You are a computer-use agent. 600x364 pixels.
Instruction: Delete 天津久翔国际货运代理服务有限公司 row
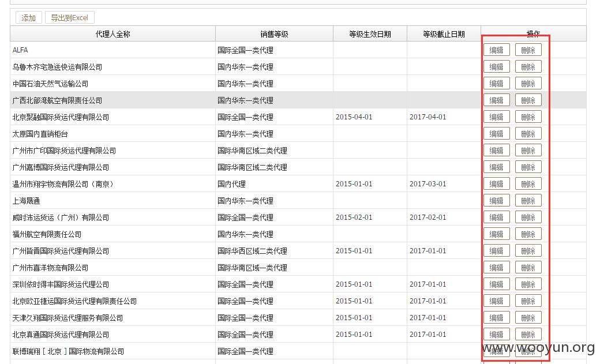528,318
